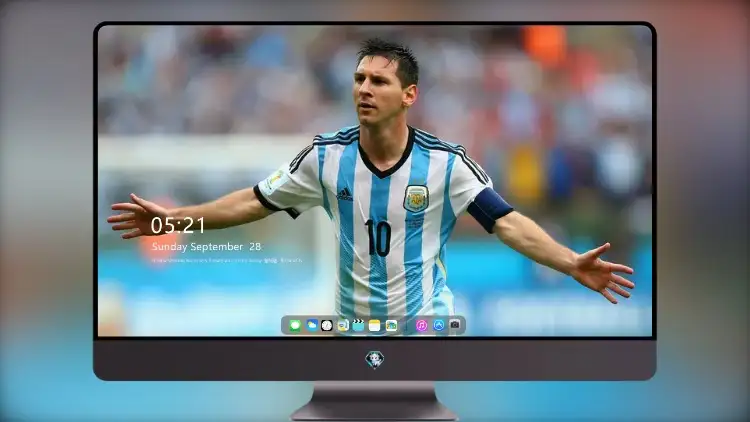Viewport: 750px width, 422px height.
Task: Open the clapperboard video app in dock
Action: click(x=358, y=325)
